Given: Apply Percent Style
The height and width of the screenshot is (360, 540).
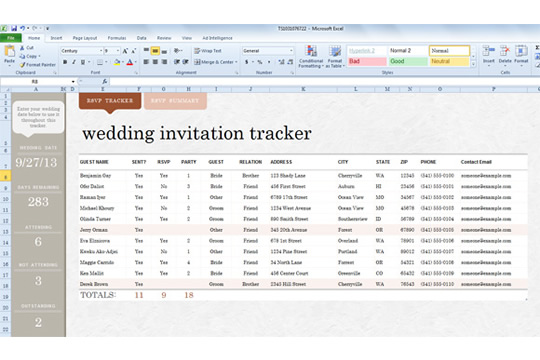Looking at the screenshot, I should [x=260, y=62].
